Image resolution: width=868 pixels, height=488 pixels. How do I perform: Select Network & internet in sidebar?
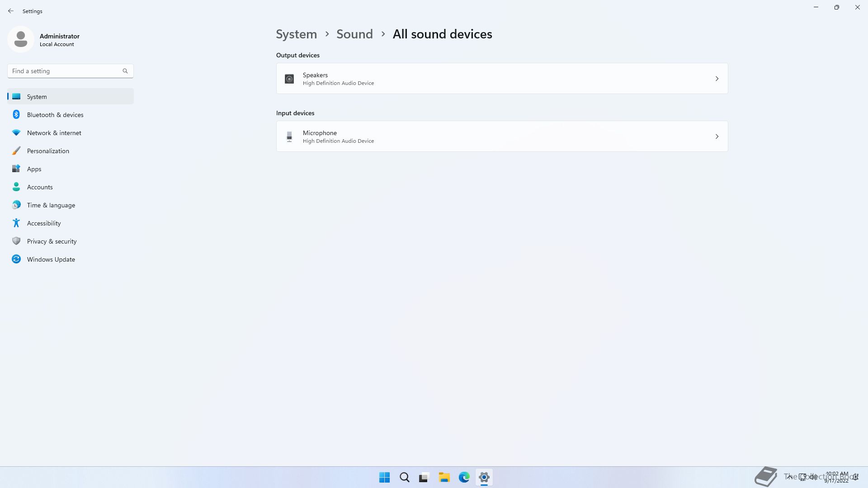[x=54, y=133]
